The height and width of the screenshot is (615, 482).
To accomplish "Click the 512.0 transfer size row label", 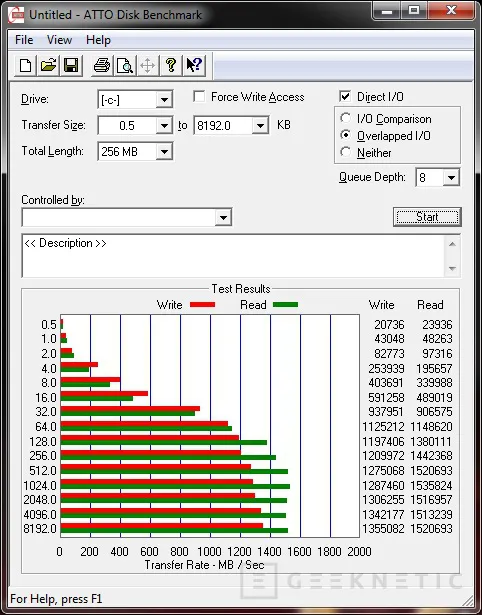I will point(43,470).
